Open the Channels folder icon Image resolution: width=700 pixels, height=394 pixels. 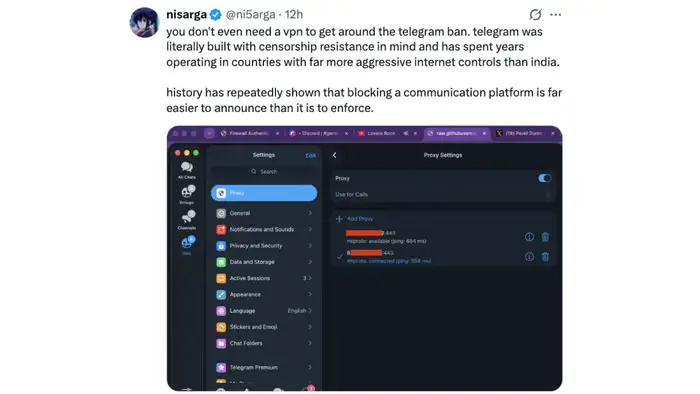pyautogui.click(x=187, y=220)
